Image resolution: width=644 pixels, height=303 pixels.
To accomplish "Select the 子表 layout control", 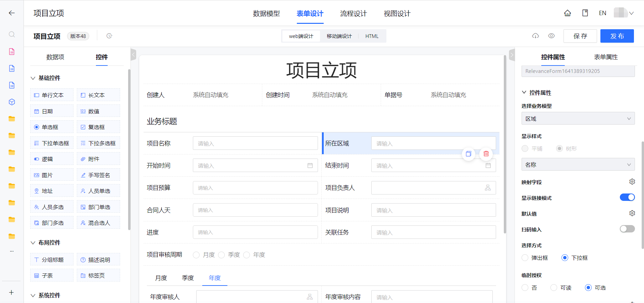I will (x=52, y=275).
